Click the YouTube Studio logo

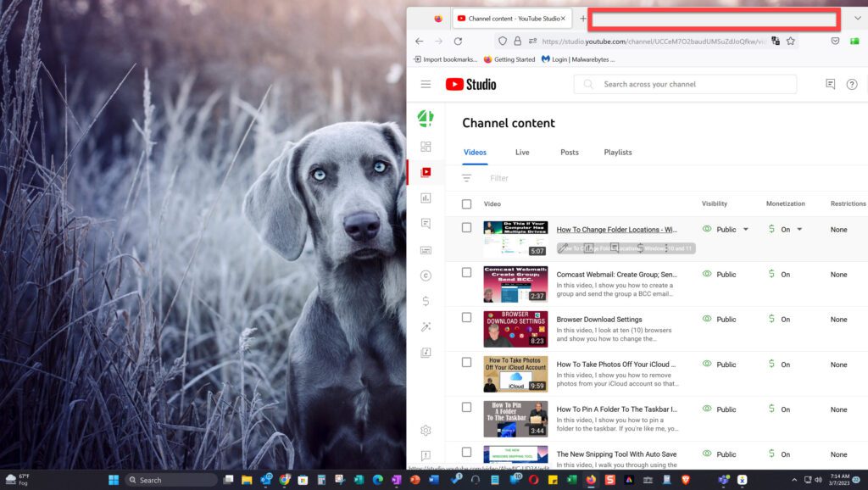point(471,84)
